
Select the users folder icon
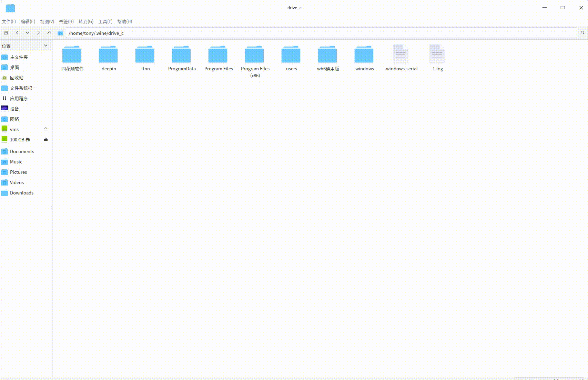coord(291,54)
